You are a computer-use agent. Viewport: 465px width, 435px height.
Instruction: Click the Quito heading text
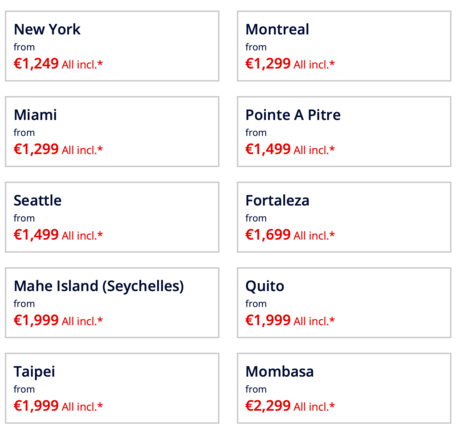(265, 286)
